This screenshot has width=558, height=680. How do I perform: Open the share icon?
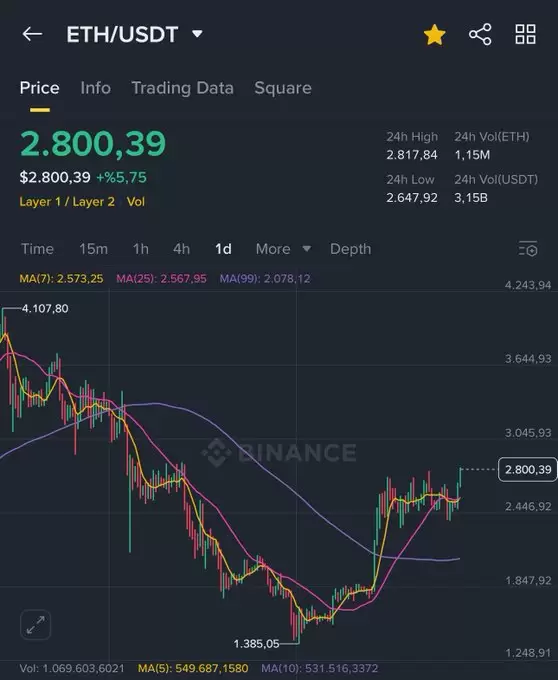point(480,34)
